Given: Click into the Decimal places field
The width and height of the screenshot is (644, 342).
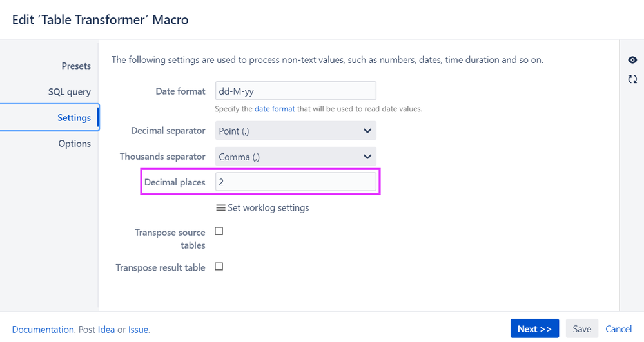Looking at the screenshot, I should (295, 182).
